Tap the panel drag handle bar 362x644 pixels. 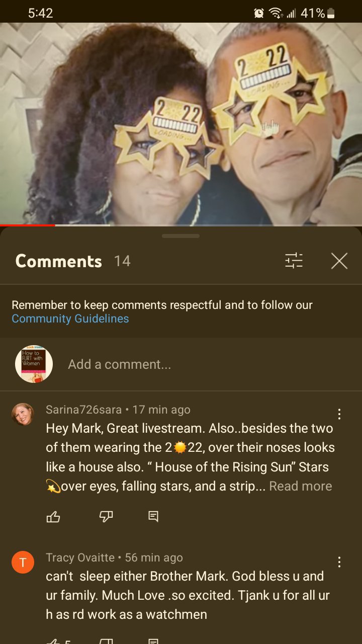pos(181,235)
